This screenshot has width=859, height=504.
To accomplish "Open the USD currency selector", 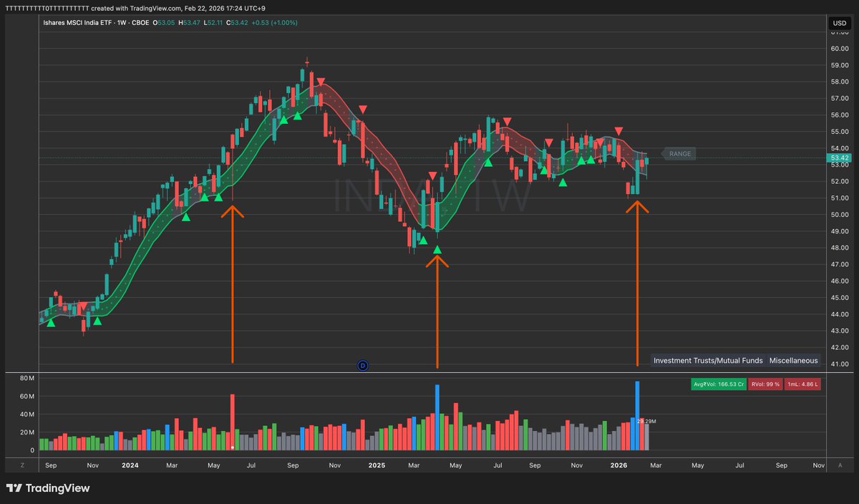I will 839,24.
